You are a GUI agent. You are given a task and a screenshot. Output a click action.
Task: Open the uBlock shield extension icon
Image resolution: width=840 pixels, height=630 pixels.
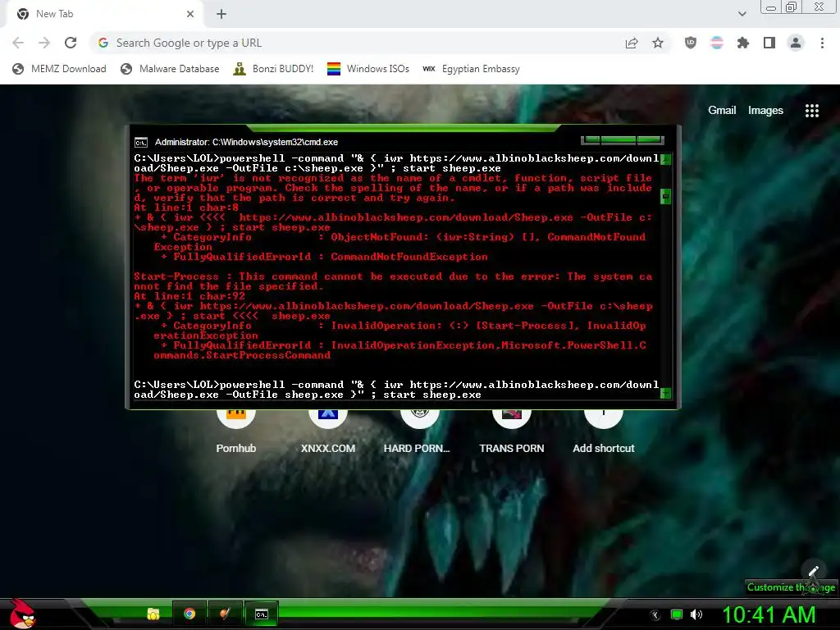click(x=691, y=43)
